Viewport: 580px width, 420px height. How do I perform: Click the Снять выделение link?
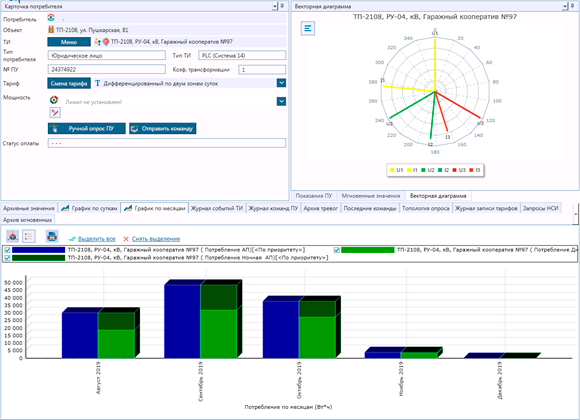point(156,239)
